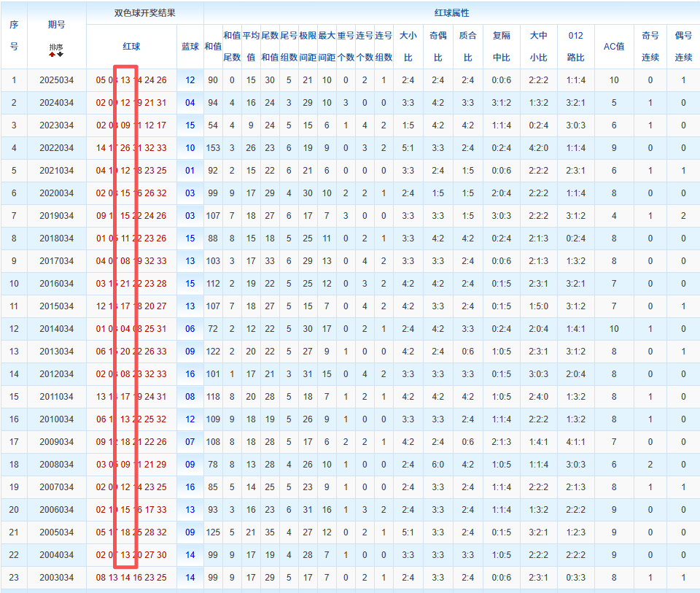700x593 pixels.
Task: Select red balls 08 13 14 16 23 25
Action: [x=131, y=578]
